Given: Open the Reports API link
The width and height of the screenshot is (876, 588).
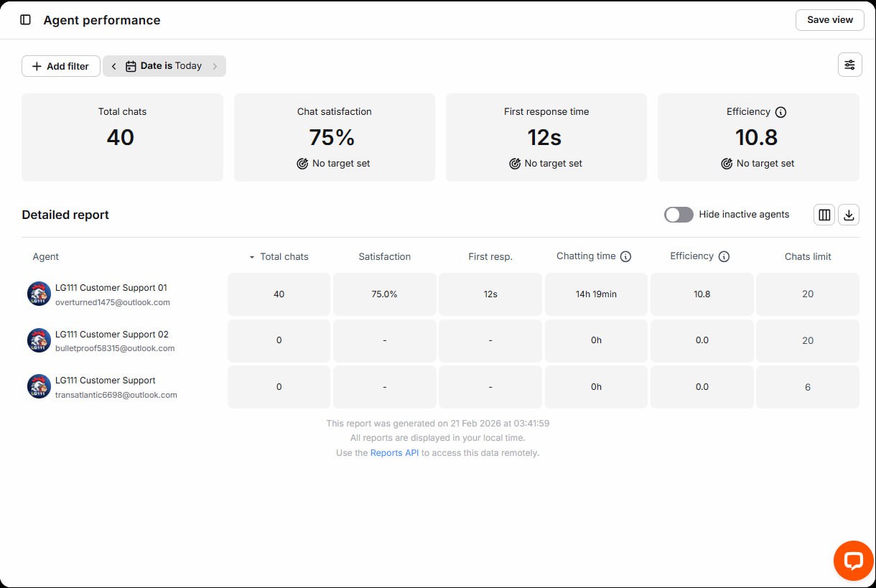Looking at the screenshot, I should [394, 453].
